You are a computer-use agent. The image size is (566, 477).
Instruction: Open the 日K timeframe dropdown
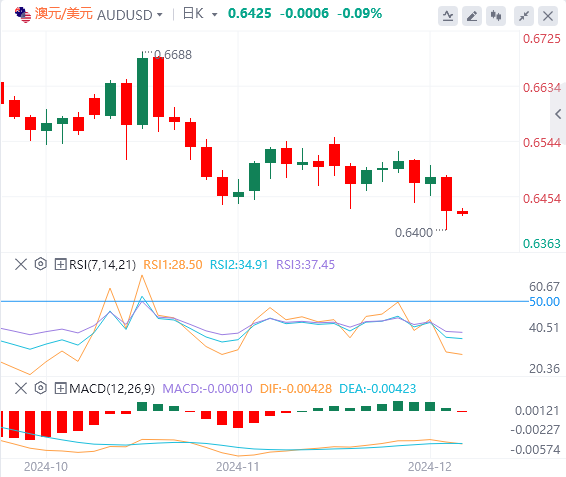pos(200,14)
